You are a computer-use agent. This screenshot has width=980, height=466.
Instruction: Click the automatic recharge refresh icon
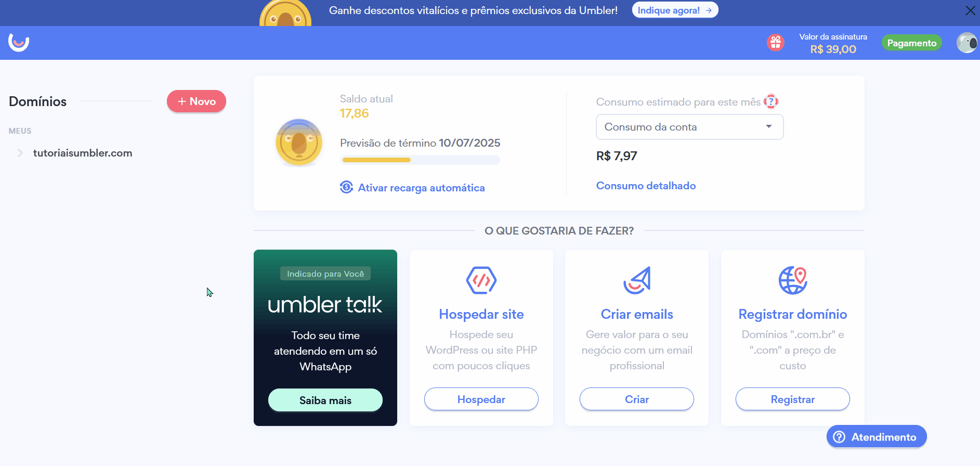(347, 187)
